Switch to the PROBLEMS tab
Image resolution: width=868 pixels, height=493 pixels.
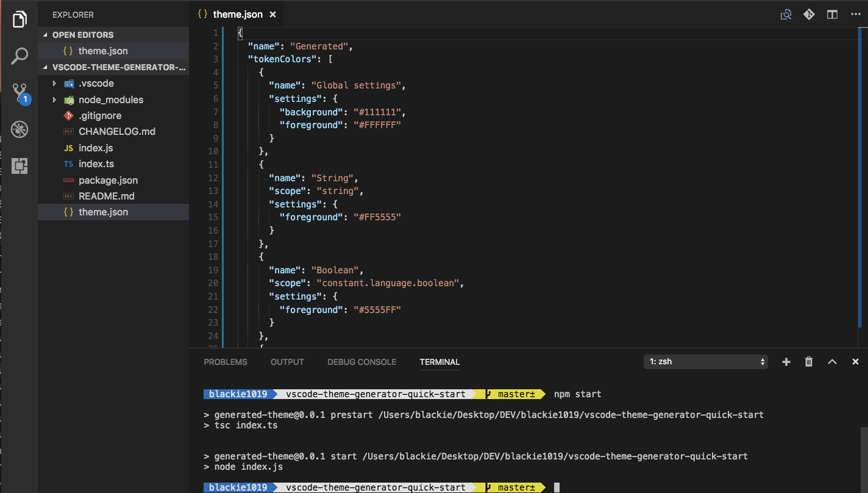(226, 362)
